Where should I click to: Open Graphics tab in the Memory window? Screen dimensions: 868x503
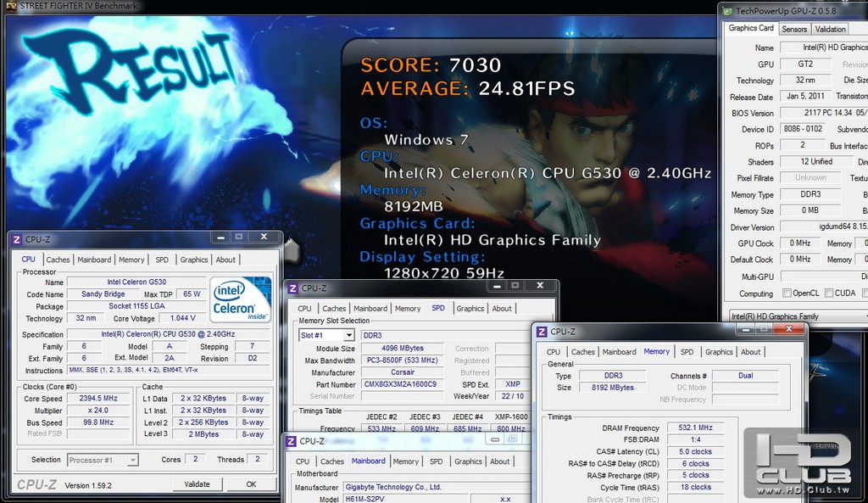tap(719, 352)
